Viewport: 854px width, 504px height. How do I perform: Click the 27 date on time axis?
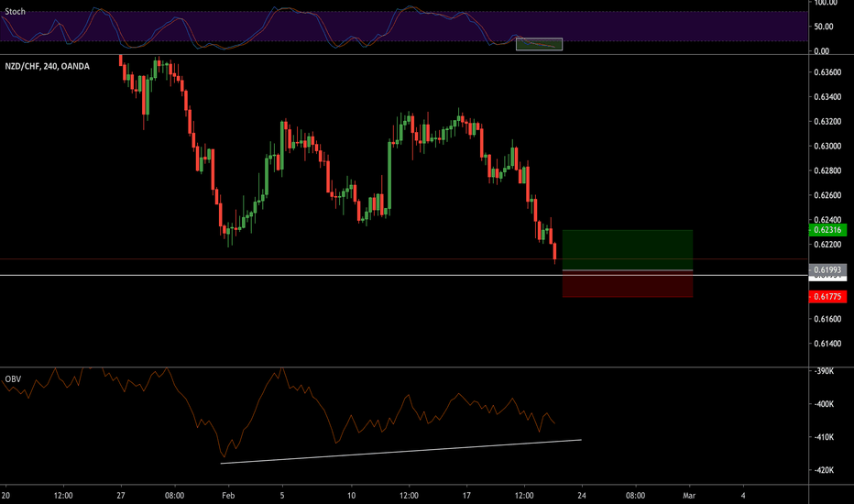(120, 495)
